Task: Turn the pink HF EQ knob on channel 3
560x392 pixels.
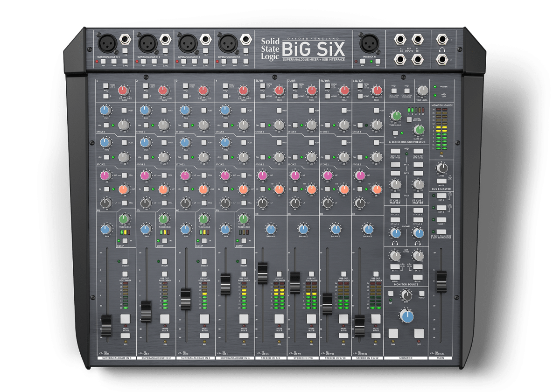Action: click(185, 175)
